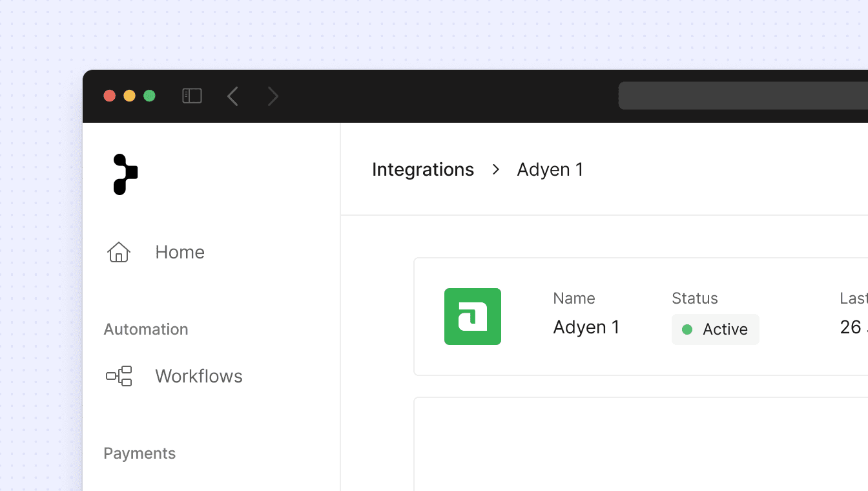The height and width of the screenshot is (491, 868).
Task: Click the app logo in the sidebar
Action: [x=125, y=174]
